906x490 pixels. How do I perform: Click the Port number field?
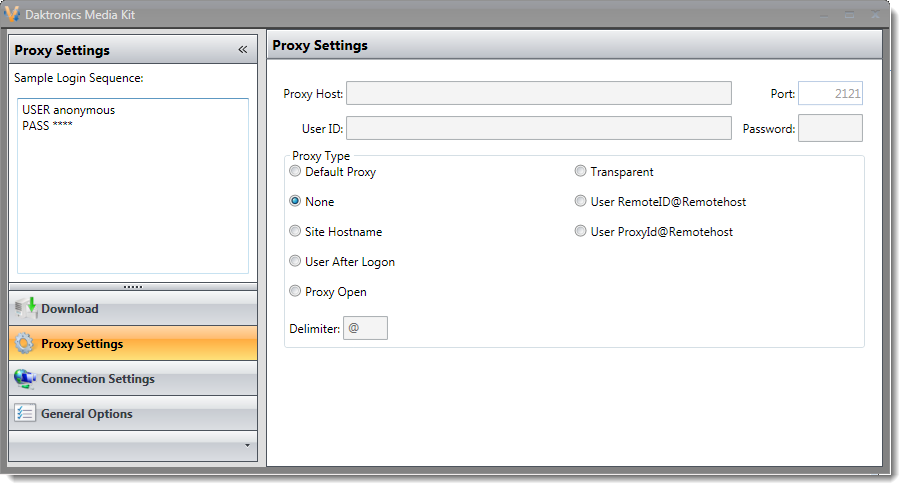point(830,94)
